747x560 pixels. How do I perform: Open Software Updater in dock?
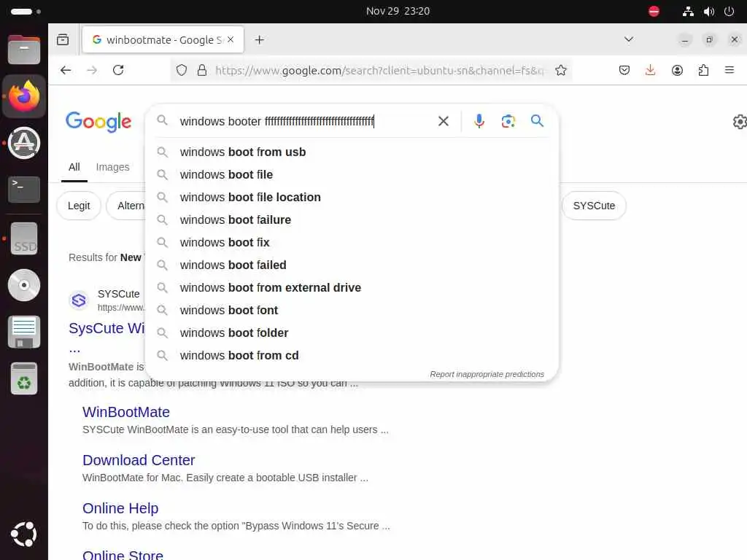24,143
